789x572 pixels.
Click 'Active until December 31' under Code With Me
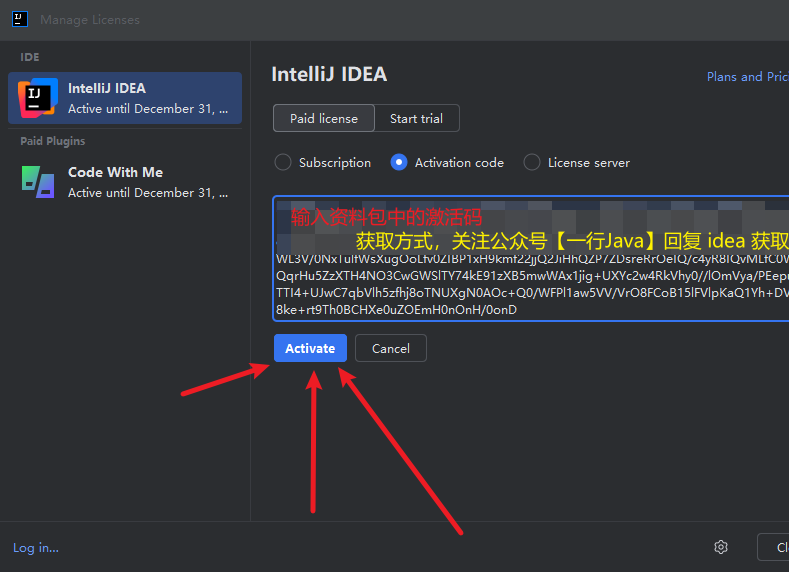[x=148, y=193]
